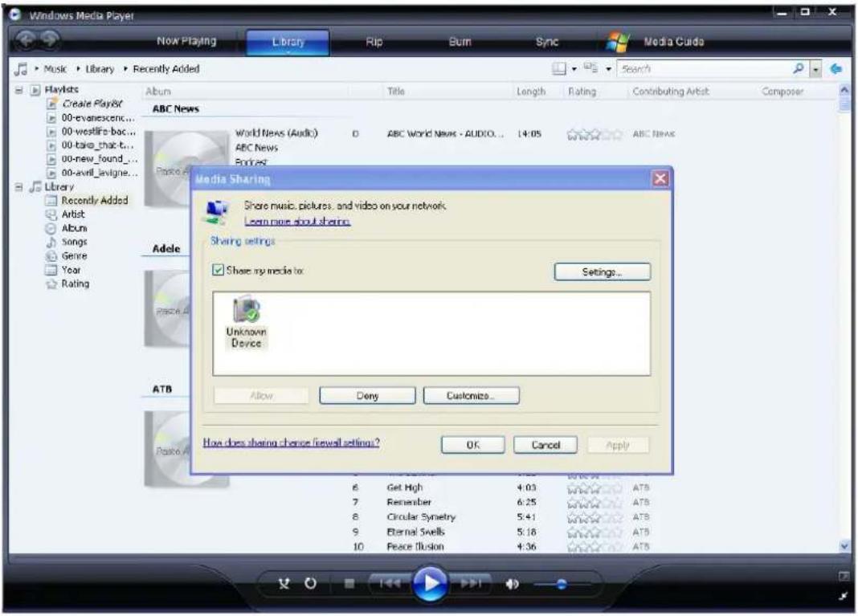Select Recently Added in Library tree
Image resolution: width=858 pixels, height=616 pixels.
point(95,200)
